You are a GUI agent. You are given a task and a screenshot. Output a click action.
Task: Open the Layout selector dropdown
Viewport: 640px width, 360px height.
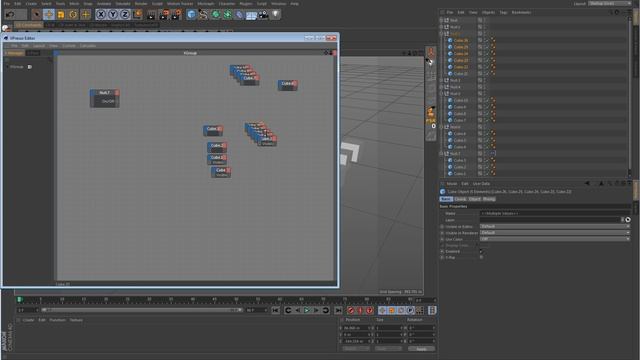(610, 3)
